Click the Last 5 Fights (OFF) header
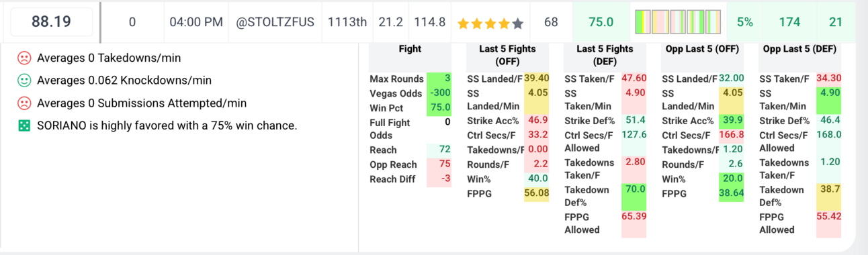The width and height of the screenshot is (868, 255). [x=508, y=55]
